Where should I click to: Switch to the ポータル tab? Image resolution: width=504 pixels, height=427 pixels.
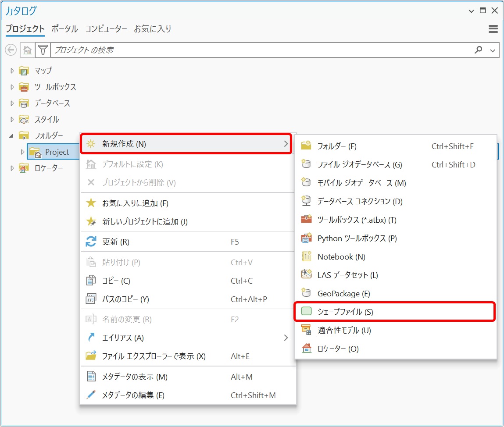pos(64,29)
